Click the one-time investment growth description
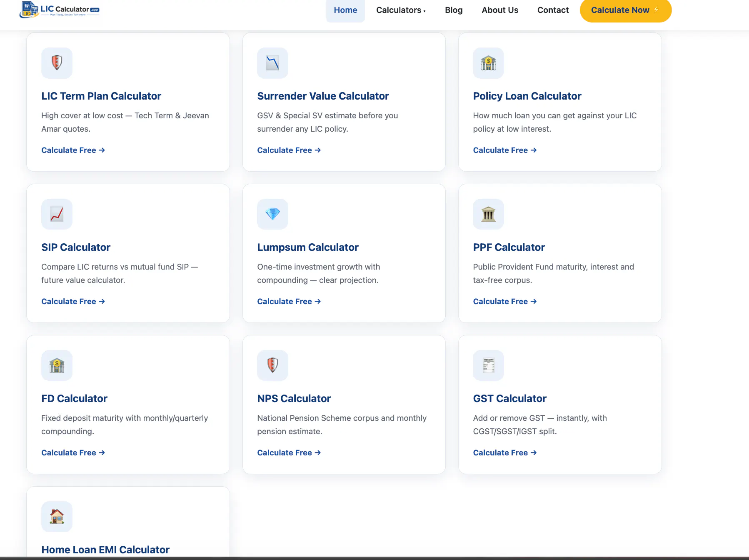The image size is (749, 560). [319, 274]
